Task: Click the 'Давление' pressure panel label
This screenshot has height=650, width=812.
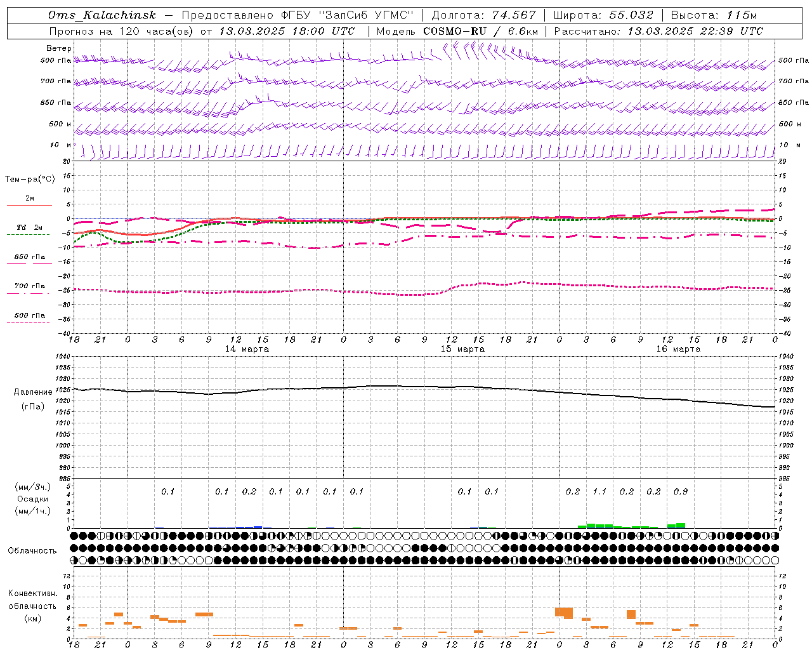Action: click(x=33, y=392)
